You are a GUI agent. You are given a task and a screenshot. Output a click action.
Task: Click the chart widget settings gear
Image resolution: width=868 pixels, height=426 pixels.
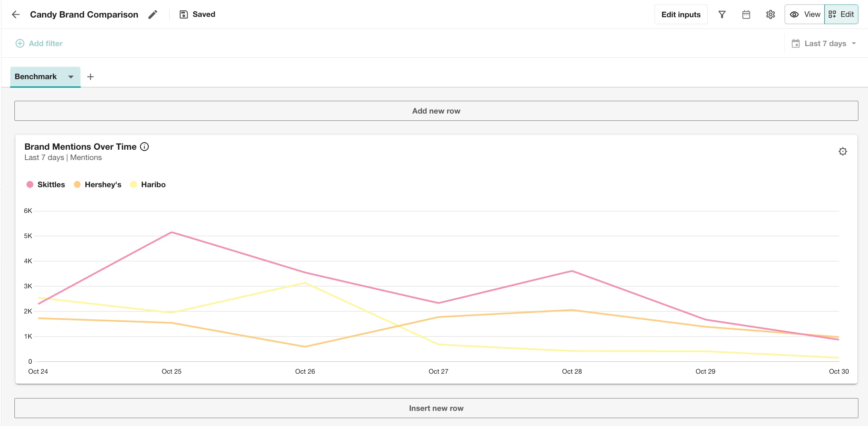click(843, 151)
